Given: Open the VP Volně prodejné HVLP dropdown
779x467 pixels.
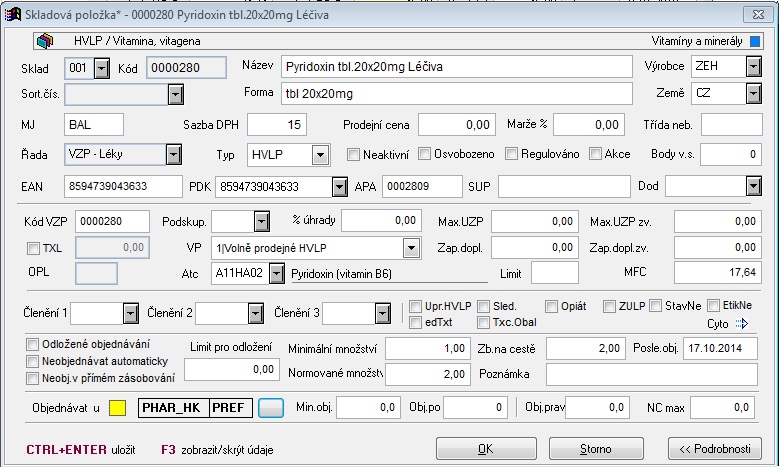Looking at the screenshot, I should tap(410, 248).
